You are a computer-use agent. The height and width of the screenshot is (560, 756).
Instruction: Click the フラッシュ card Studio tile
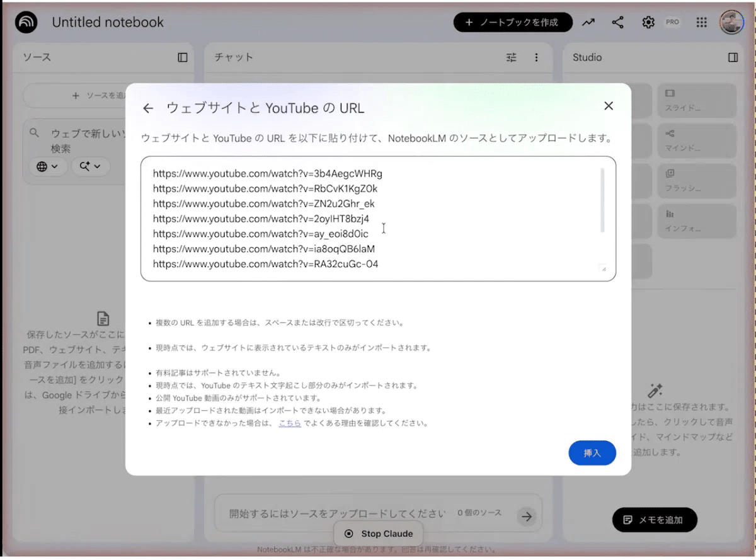pyautogui.click(x=697, y=181)
